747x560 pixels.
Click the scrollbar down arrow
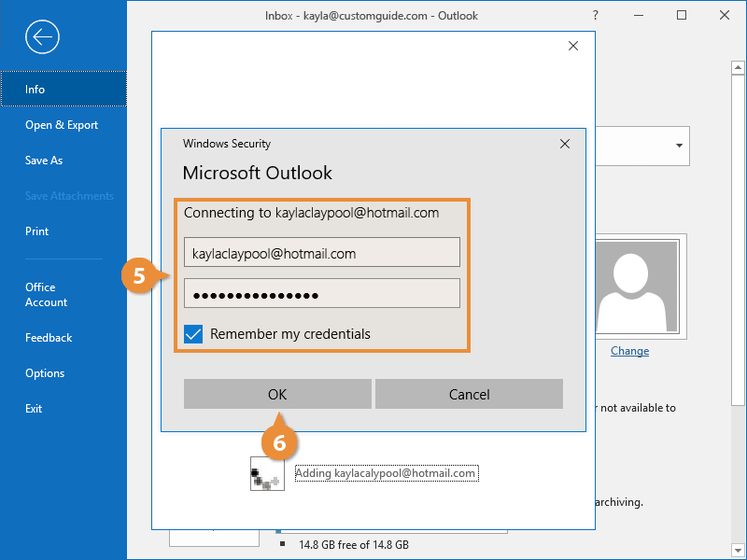pos(738,551)
